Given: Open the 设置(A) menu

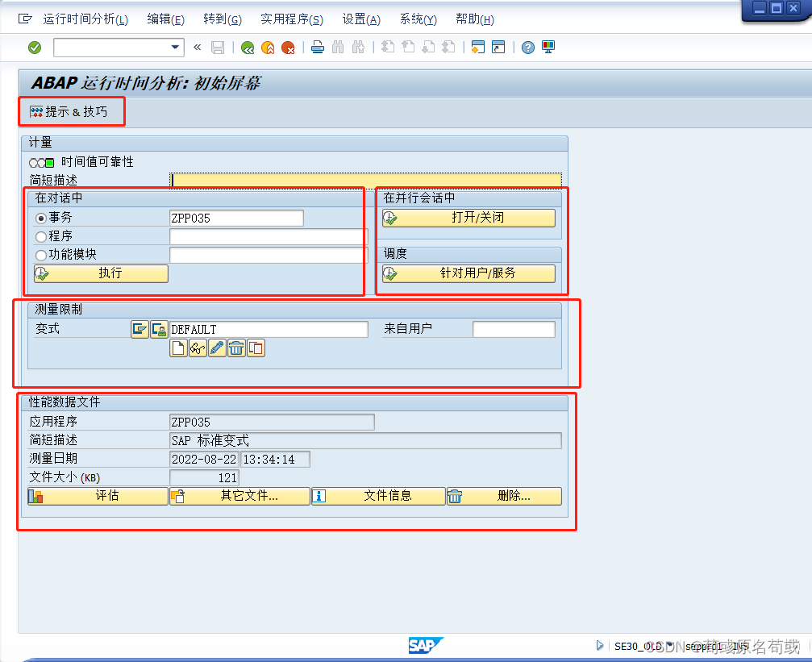Looking at the screenshot, I should tap(360, 19).
